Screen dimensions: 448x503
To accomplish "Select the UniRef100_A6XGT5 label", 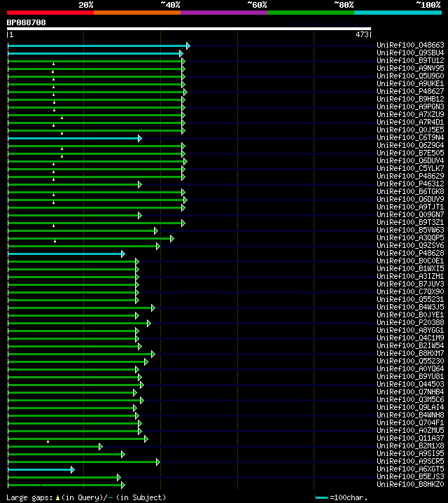I will (x=410, y=469).
